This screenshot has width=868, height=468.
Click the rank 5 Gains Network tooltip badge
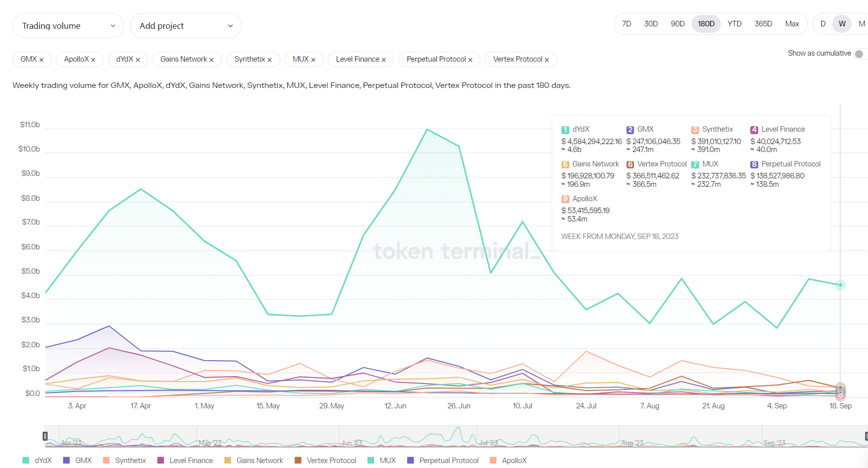(565, 164)
